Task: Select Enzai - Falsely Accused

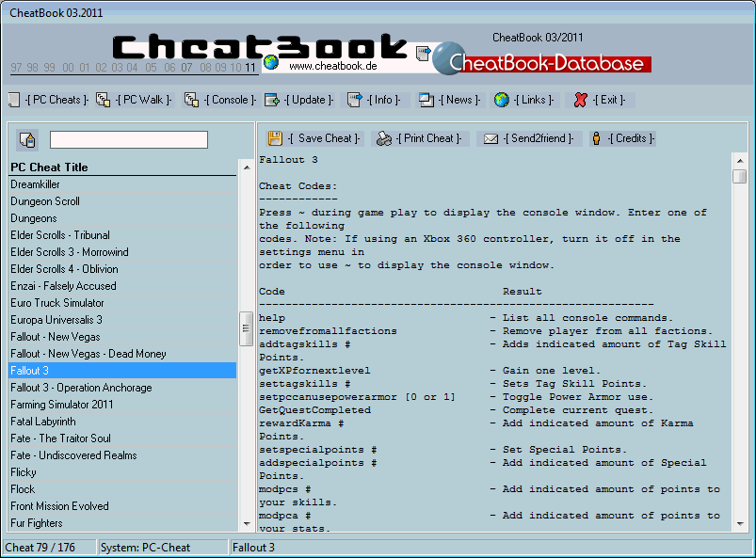Action: 122,286
